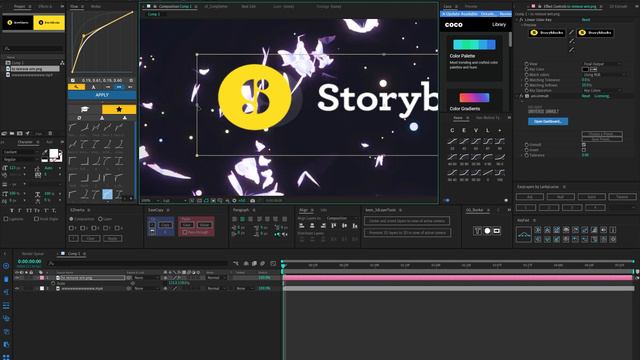Open the coco Library link
Viewport: 640px width, 360px height.
499,24
